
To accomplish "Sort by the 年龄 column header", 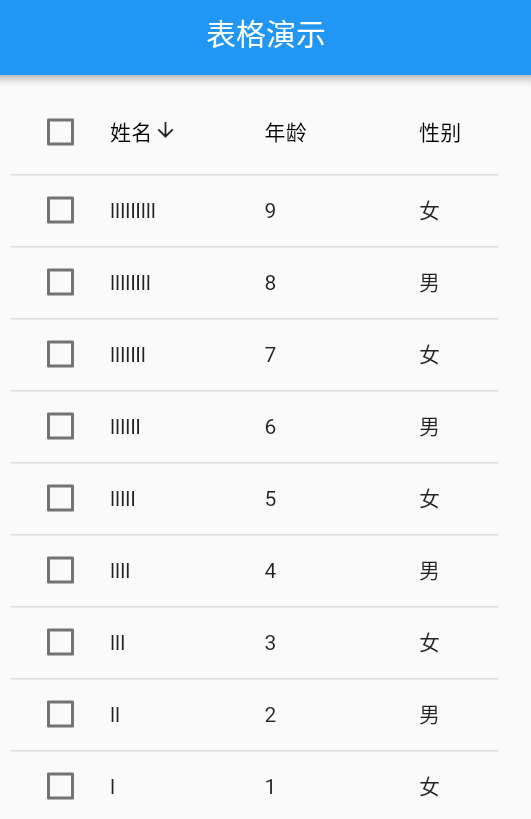I will 286,133.
